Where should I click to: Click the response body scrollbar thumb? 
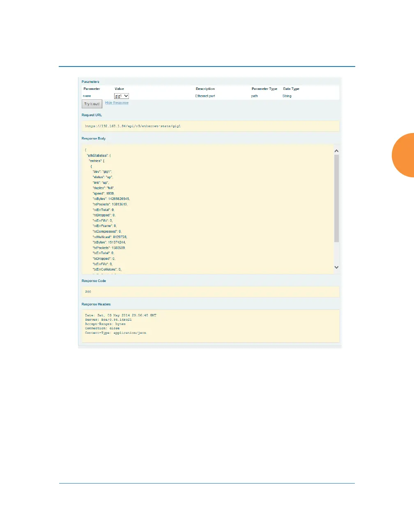coord(336,199)
